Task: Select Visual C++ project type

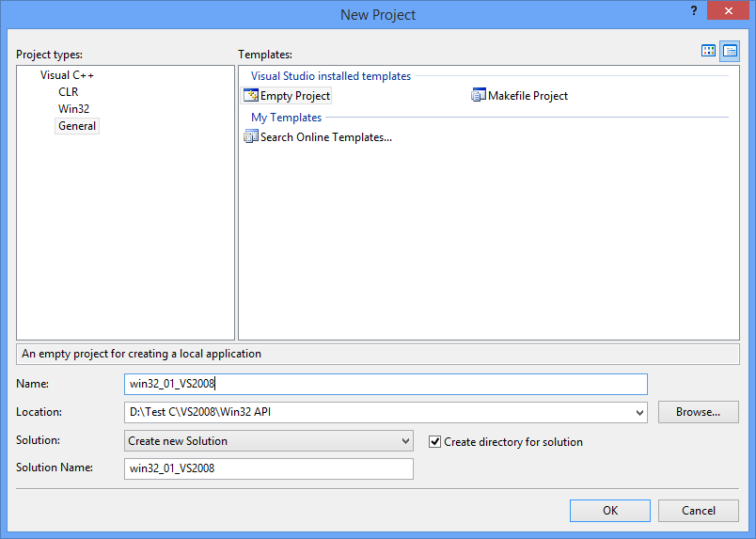Action: (67, 75)
